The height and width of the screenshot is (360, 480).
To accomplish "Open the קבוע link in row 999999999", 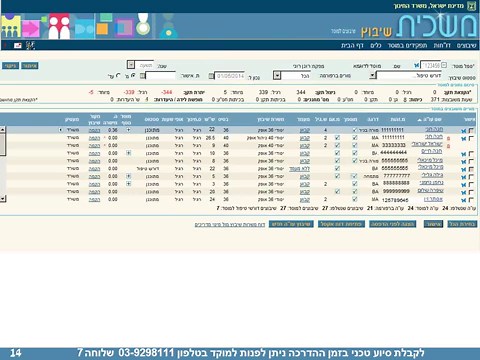I will click(x=305, y=192).
